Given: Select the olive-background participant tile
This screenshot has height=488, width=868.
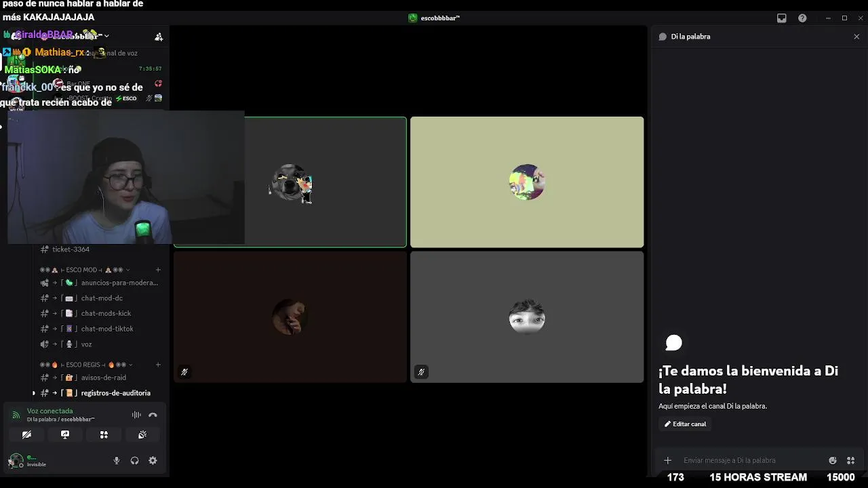Looking at the screenshot, I should [527, 182].
